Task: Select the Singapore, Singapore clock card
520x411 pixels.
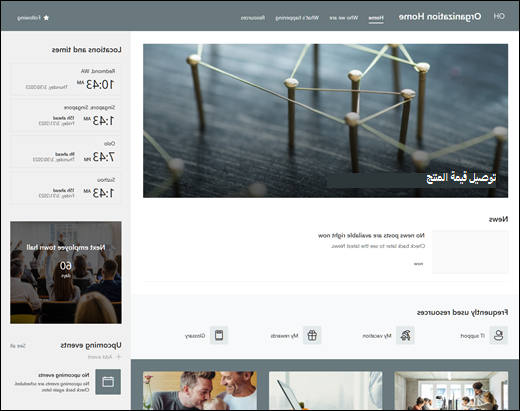Action: [x=66, y=116]
